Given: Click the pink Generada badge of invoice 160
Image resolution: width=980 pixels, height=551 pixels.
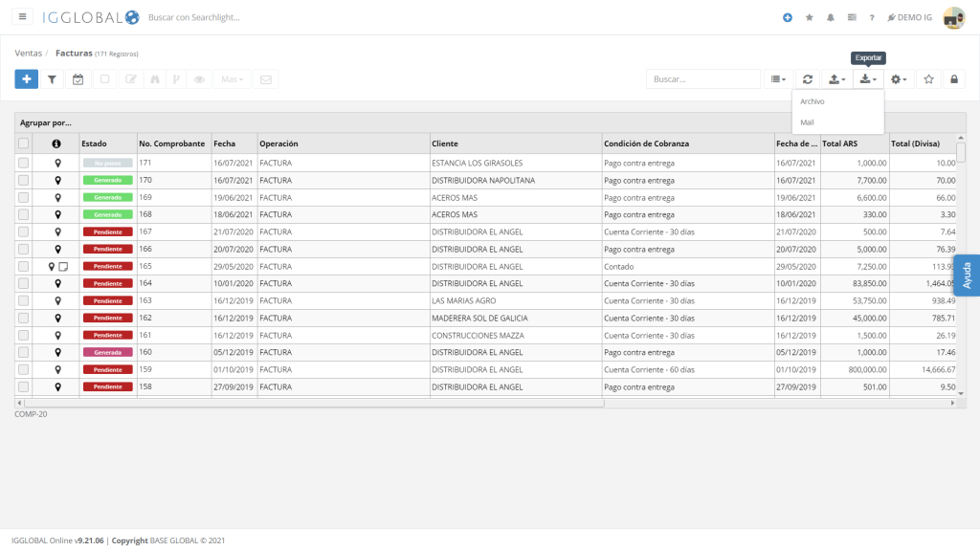Looking at the screenshot, I should [x=107, y=352].
